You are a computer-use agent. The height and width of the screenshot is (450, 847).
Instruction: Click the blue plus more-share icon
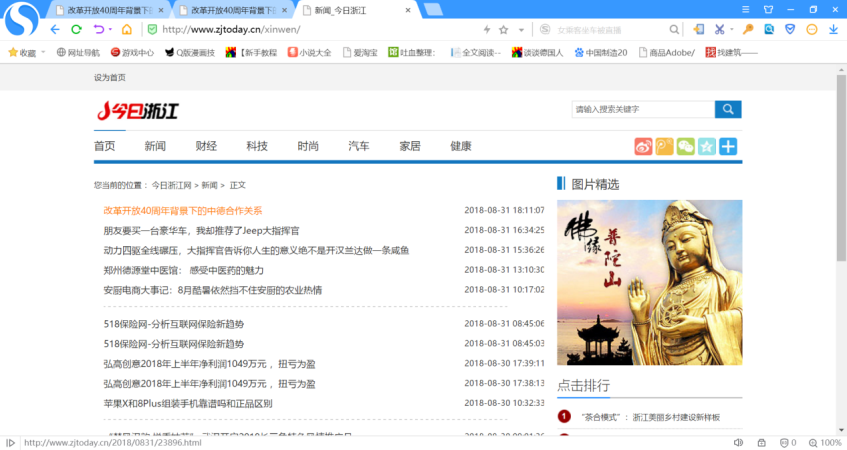click(728, 147)
